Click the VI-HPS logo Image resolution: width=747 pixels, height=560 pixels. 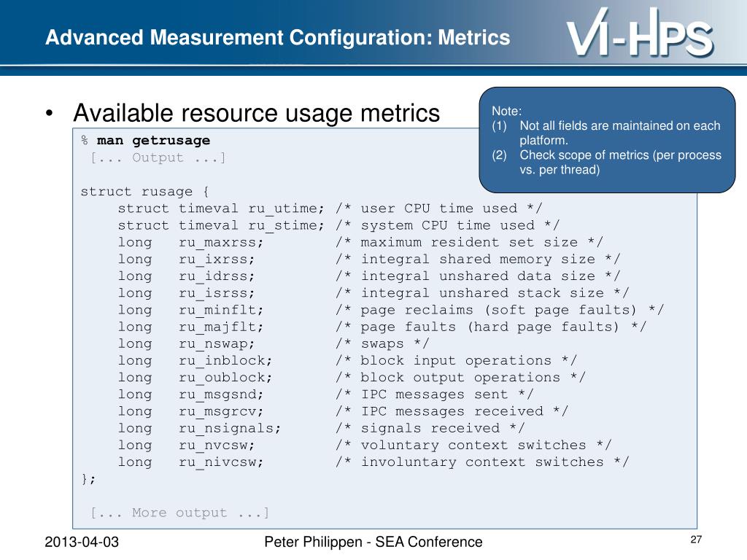[x=640, y=32]
